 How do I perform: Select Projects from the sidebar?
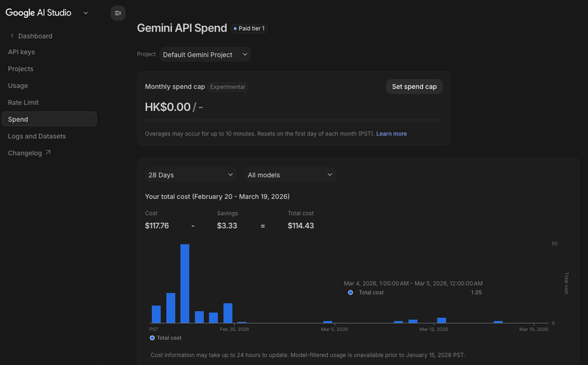20,68
